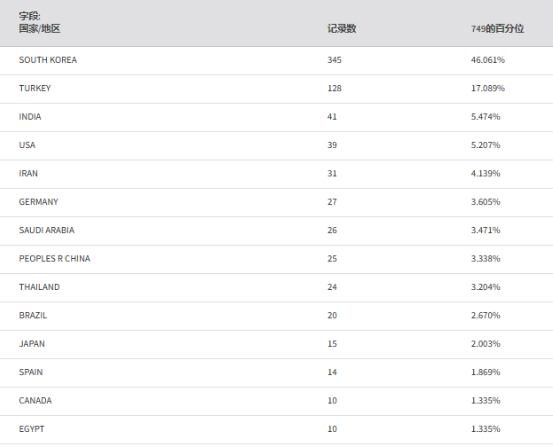Click the 国家/地区 column header
This screenshot has width=553, height=447.
(40, 29)
